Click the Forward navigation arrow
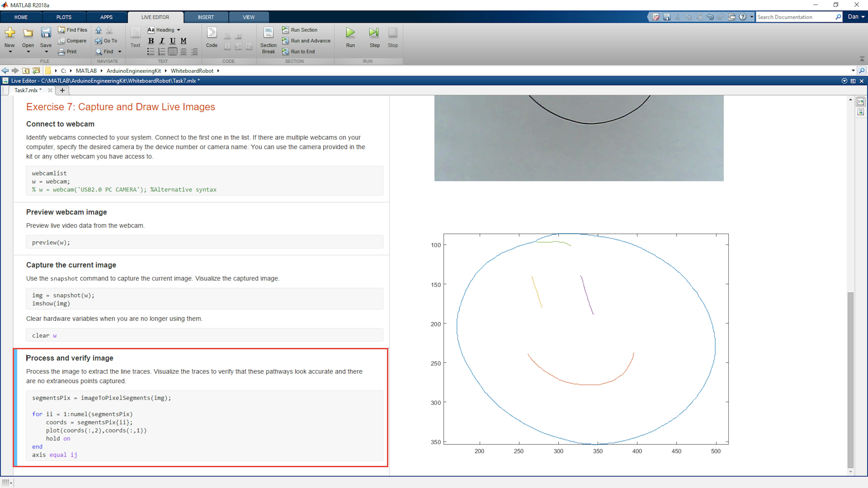Viewport: 868px width, 488px height. click(x=15, y=70)
